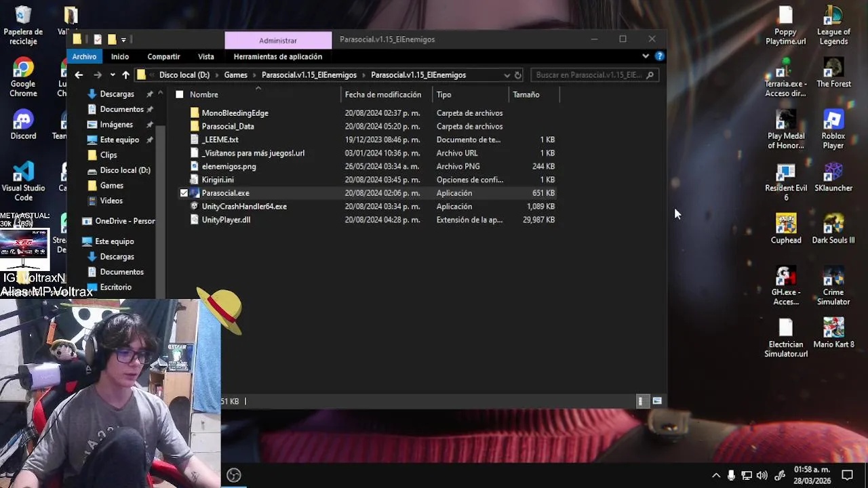Select Documentos in quick access
This screenshot has width=868, height=488.
(x=121, y=109)
